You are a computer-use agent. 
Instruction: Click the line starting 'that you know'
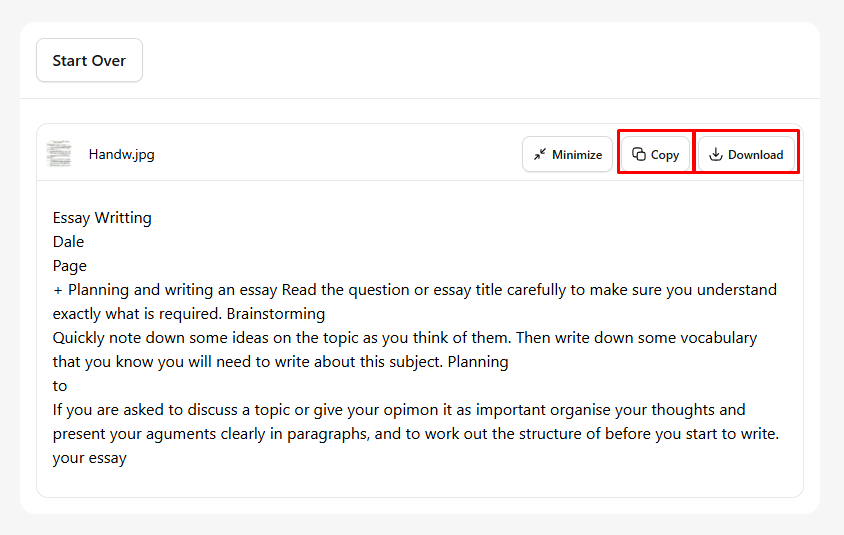(x=280, y=362)
